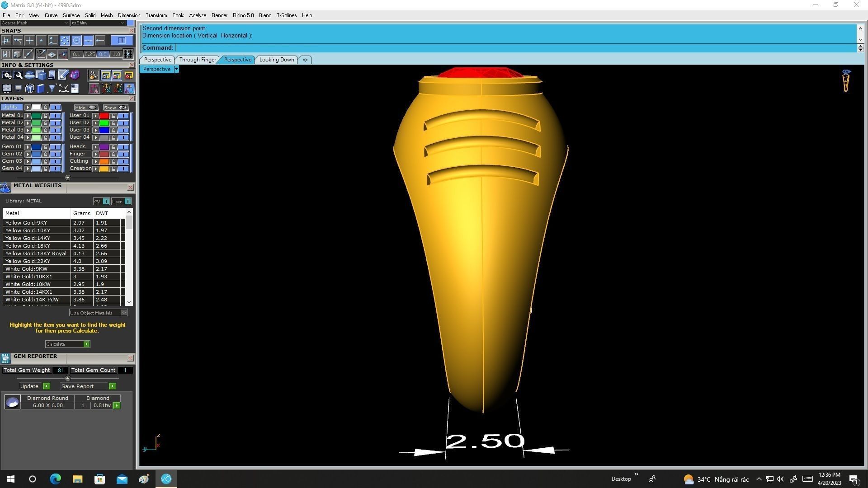868x488 pixels.
Task: Click the gears settings icon in Info & Settings
Action: (x=7, y=75)
